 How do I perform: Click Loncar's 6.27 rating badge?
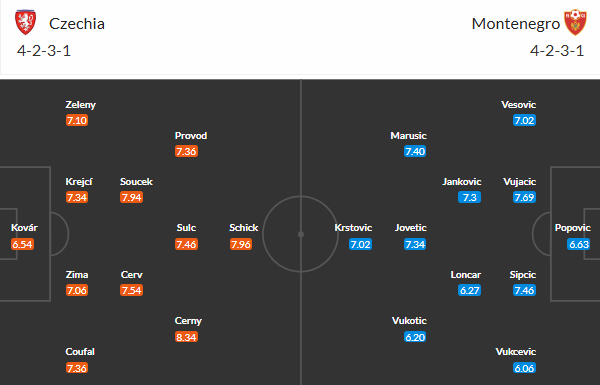(x=470, y=290)
